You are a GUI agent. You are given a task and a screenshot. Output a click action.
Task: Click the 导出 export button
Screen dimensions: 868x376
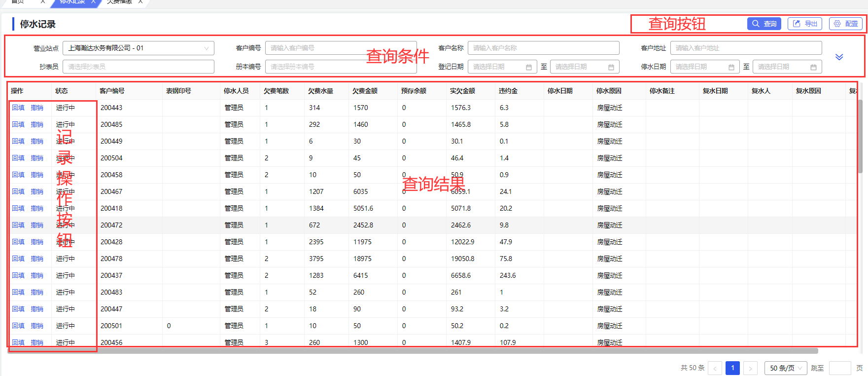(x=805, y=24)
